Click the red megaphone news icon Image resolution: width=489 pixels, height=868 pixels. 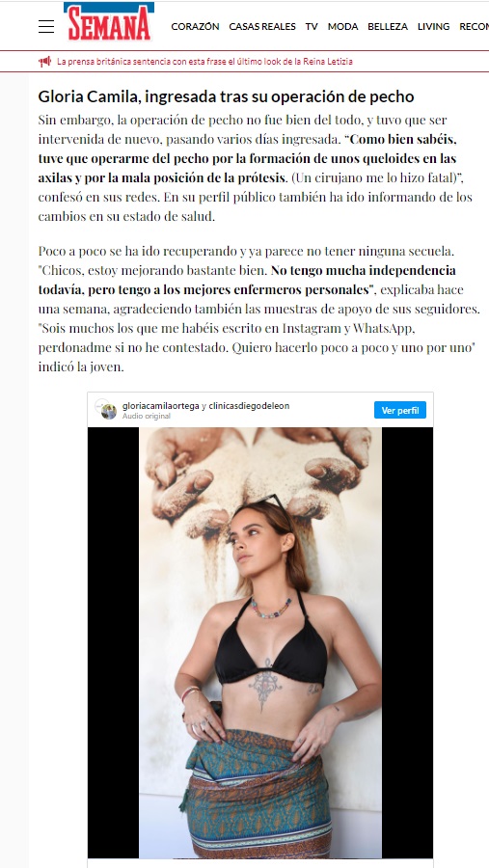pos(45,62)
